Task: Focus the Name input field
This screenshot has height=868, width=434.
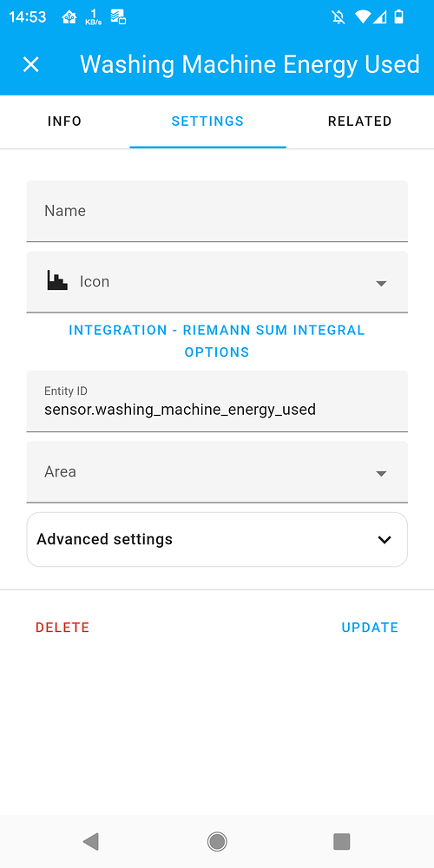Action: pyautogui.click(x=217, y=211)
